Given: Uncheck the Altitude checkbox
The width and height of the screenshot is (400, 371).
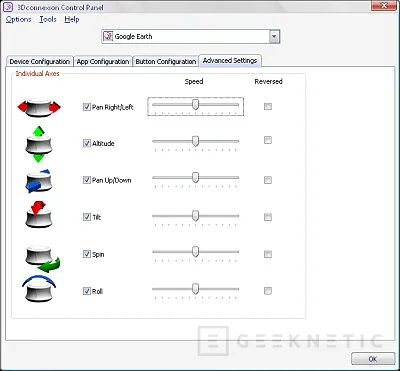Looking at the screenshot, I should click(x=87, y=143).
